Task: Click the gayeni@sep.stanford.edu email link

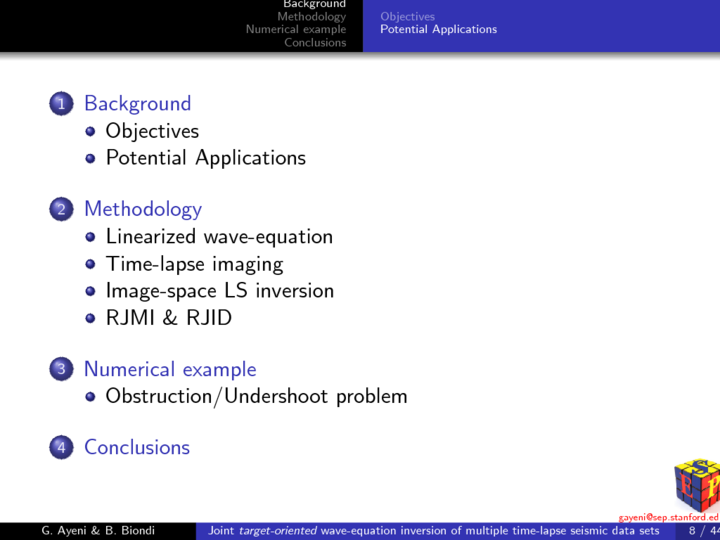Action: coord(668,517)
